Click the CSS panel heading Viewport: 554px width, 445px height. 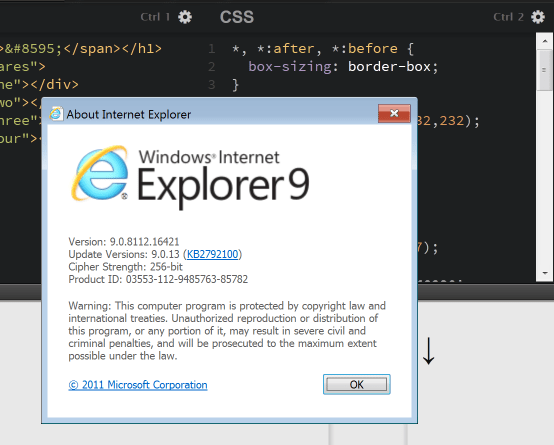click(237, 17)
